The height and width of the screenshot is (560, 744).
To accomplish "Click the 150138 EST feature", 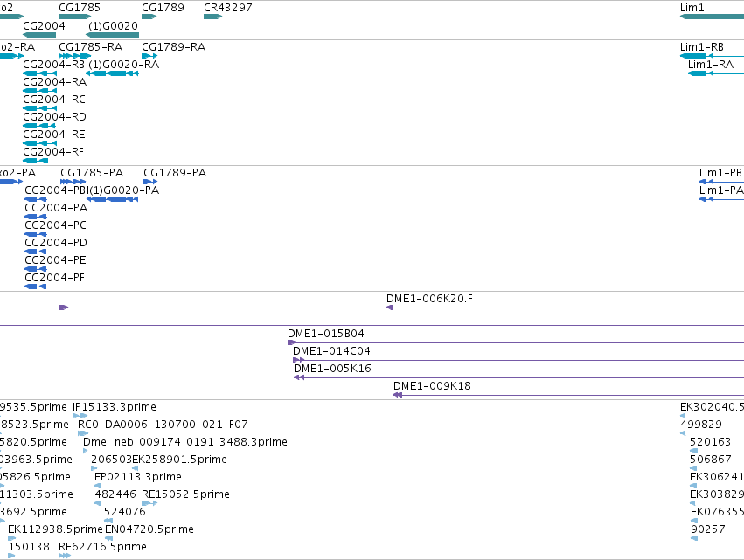I will click(x=12, y=557).
